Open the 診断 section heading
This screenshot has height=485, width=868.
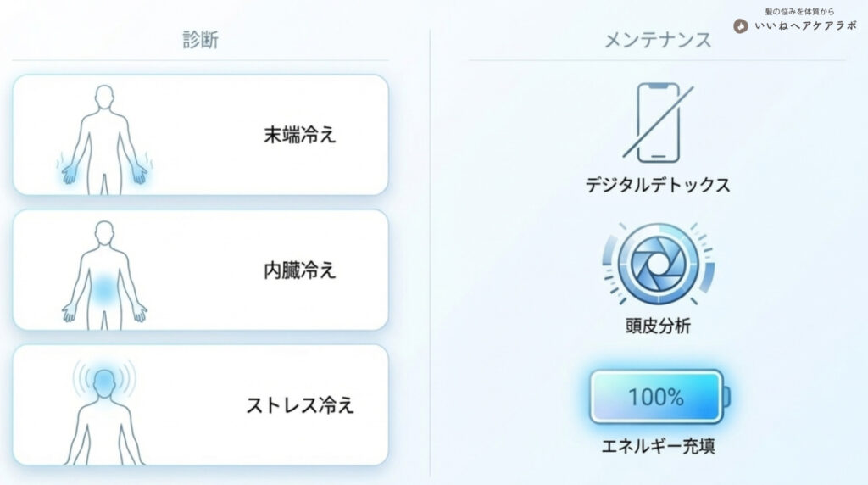[200, 40]
